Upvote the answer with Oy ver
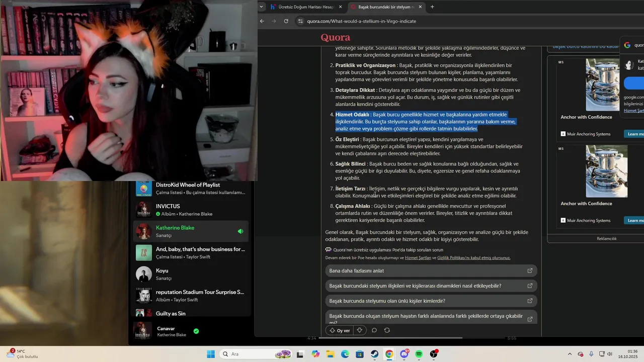Viewport: 644px width, 362px height. coord(340,330)
